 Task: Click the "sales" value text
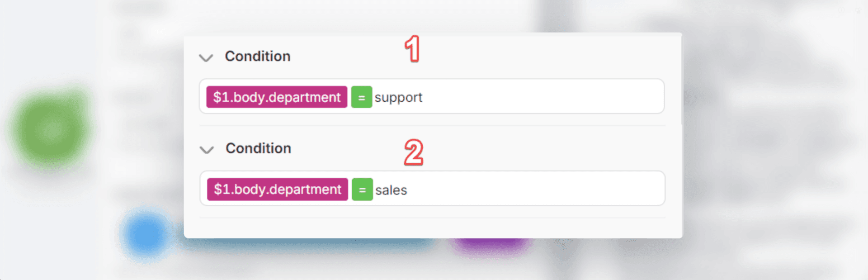pyautogui.click(x=391, y=190)
